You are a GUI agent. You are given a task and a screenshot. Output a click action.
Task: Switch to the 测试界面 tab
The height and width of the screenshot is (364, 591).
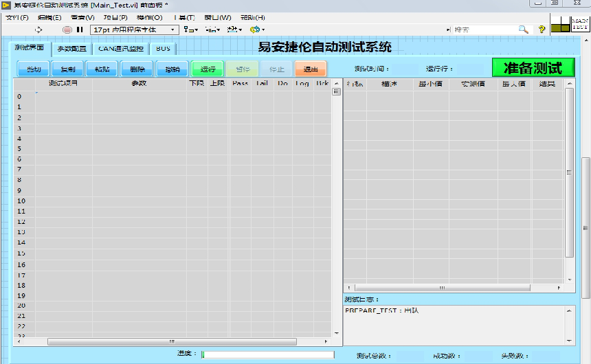click(x=30, y=48)
